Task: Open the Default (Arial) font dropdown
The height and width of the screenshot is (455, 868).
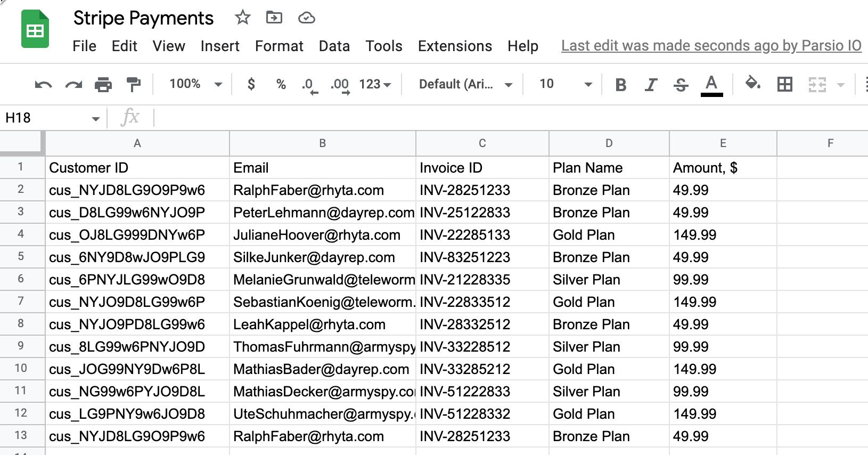Action: click(x=465, y=84)
